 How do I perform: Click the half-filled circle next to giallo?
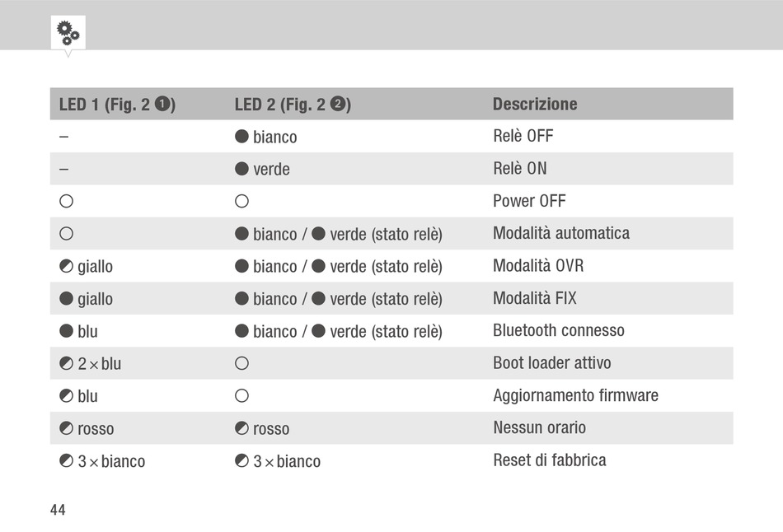coord(66,266)
